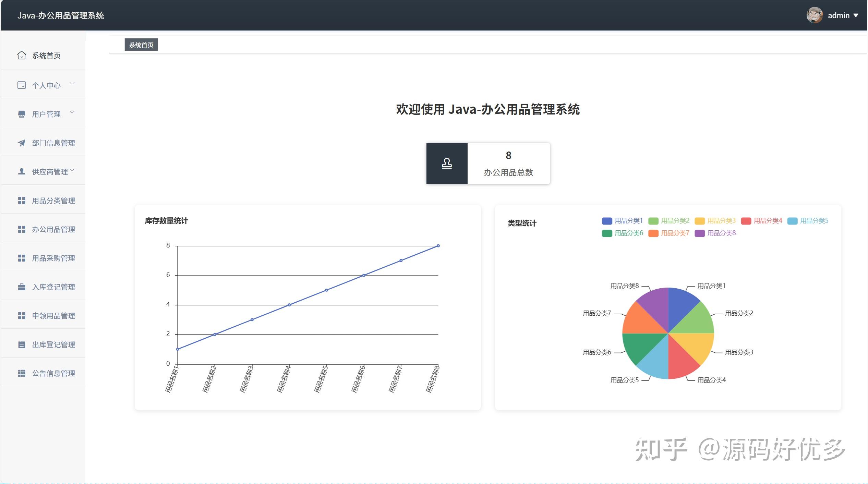Open 用品分类管理 via its grid icon
This screenshot has height=484, width=868.
[x=22, y=201]
